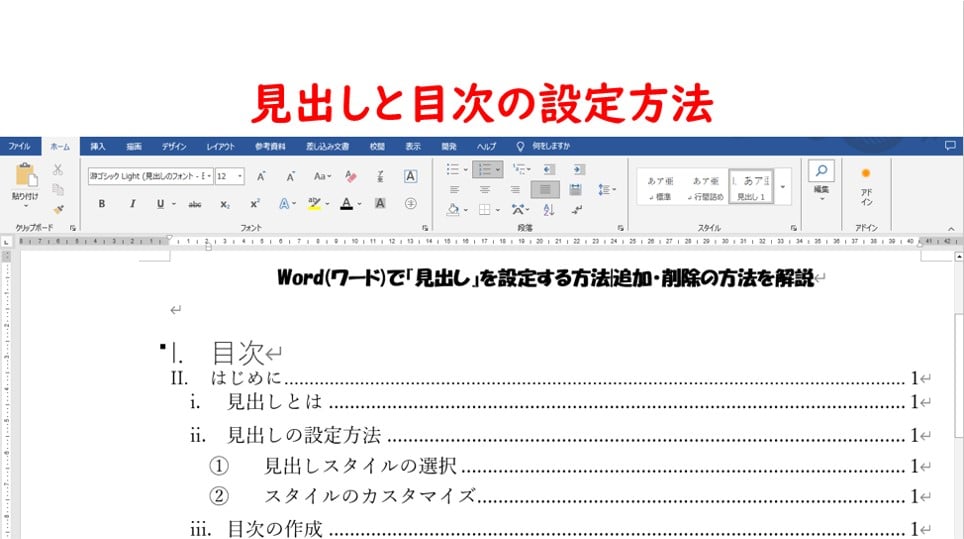The image size is (964, 539).
Task: Apply superscript x² formatting
Action: point(255,203)
